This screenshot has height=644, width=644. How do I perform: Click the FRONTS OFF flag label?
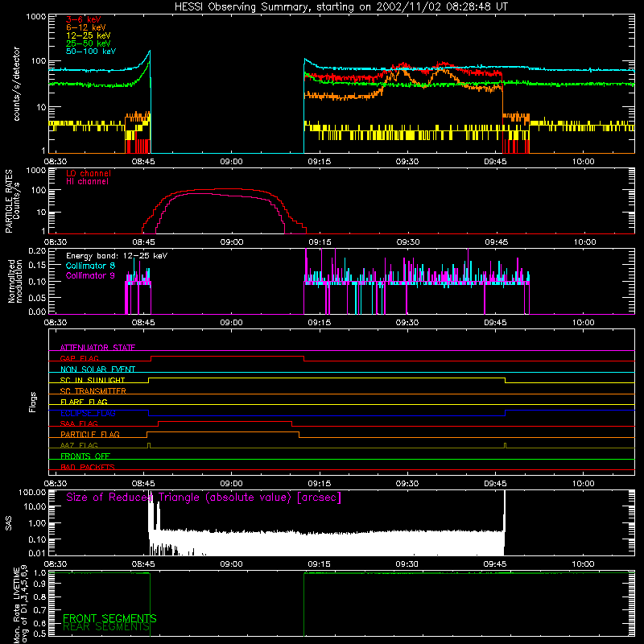point(85,456)
